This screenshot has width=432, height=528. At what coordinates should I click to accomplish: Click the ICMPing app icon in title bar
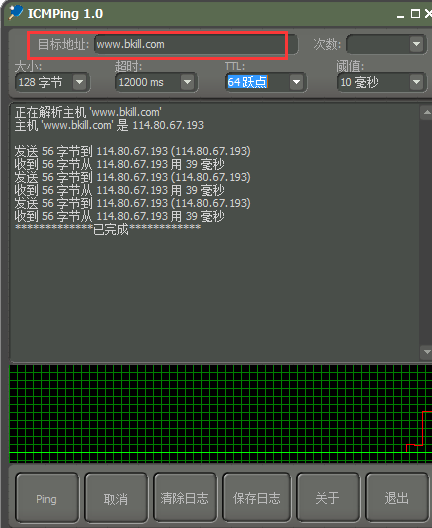point(15,12)
